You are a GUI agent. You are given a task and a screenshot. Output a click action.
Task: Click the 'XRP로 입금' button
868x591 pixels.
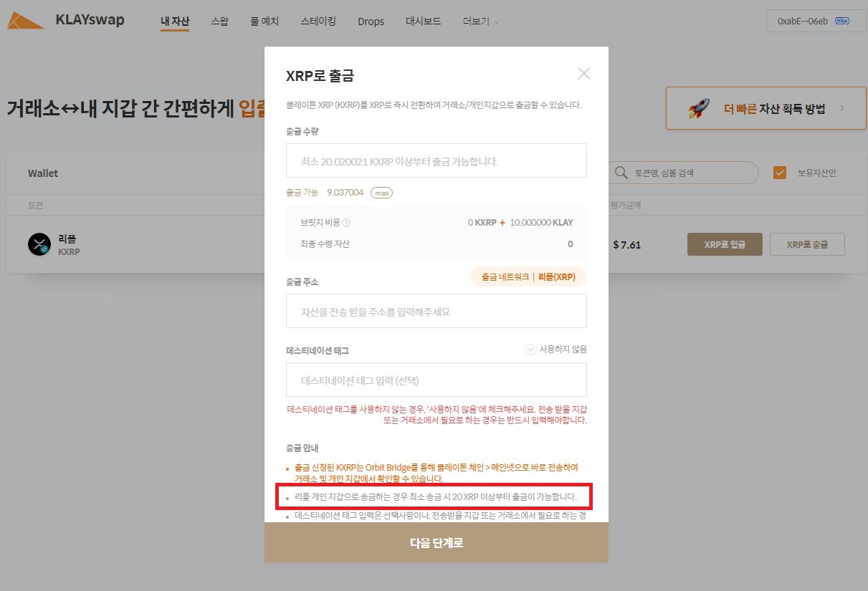(725, 244)
